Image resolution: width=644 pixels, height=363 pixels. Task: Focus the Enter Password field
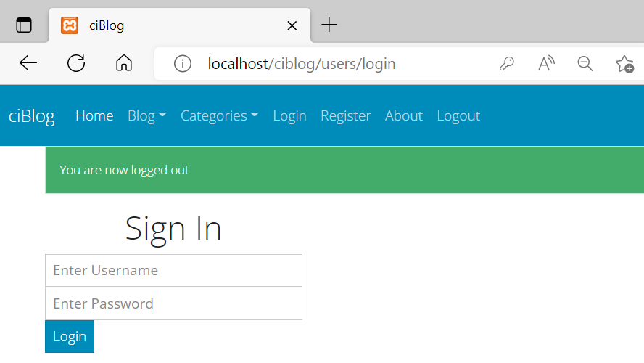174,303
